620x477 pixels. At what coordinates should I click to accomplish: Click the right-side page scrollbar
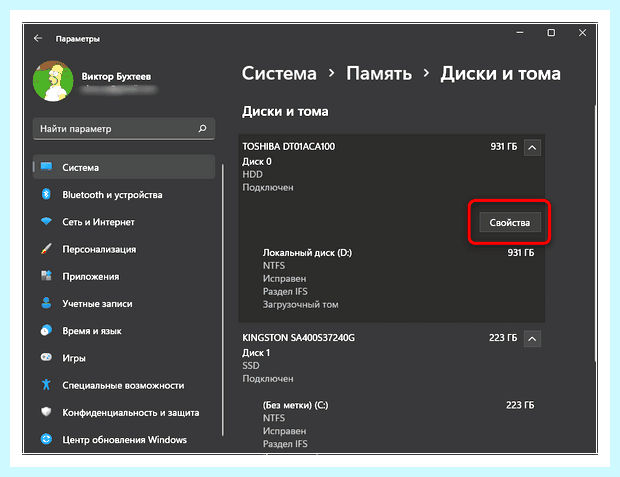point(595,233)
